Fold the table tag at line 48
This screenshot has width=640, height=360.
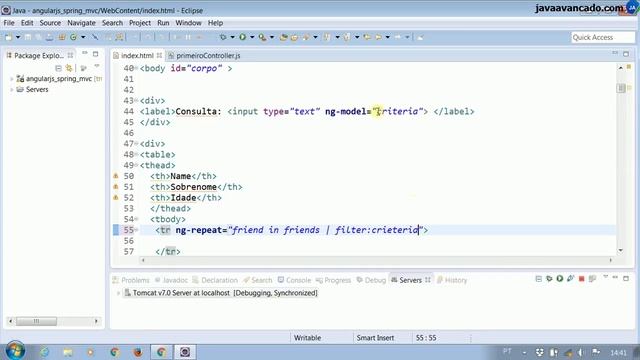[136, 154]
